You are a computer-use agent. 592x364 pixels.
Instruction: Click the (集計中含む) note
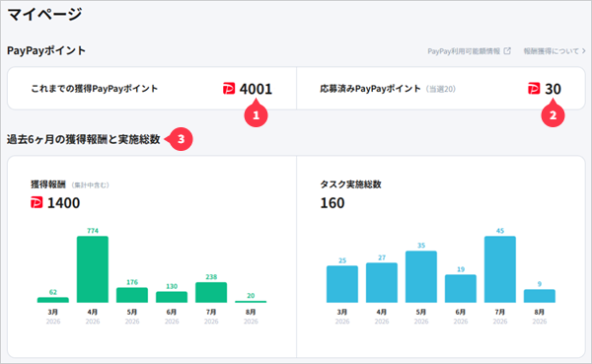(90, 185)
